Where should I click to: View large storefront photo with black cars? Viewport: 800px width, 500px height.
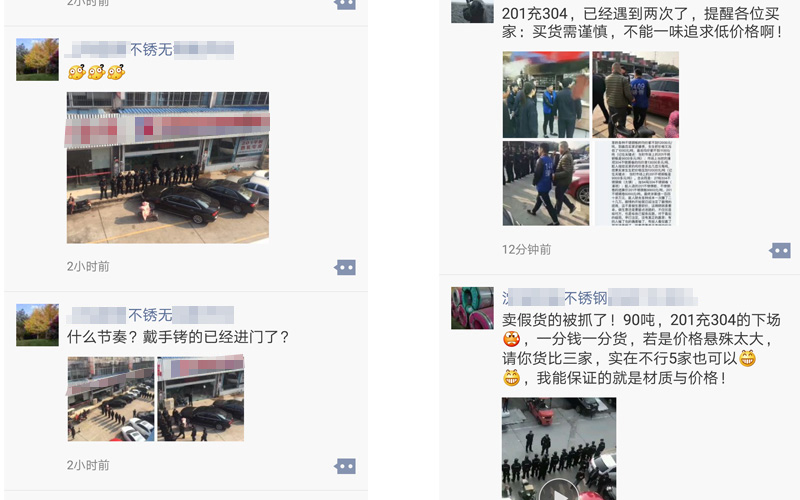tap(168, 167)
